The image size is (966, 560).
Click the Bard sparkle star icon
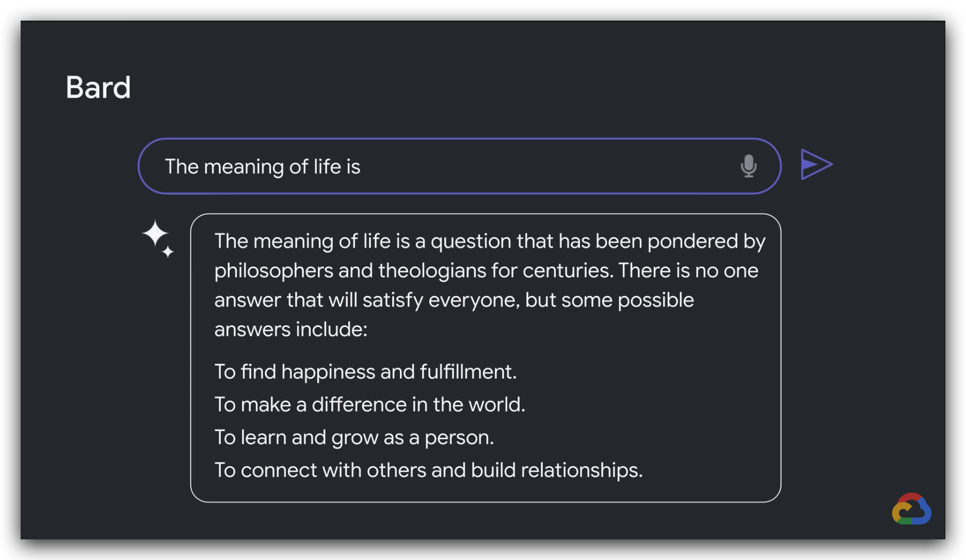tap(155, 234)
